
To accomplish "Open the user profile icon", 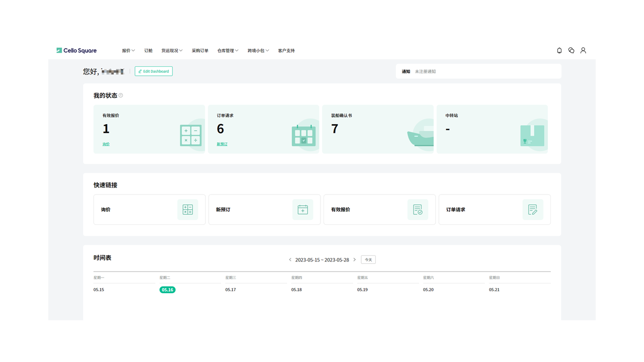I will point(583,50).
